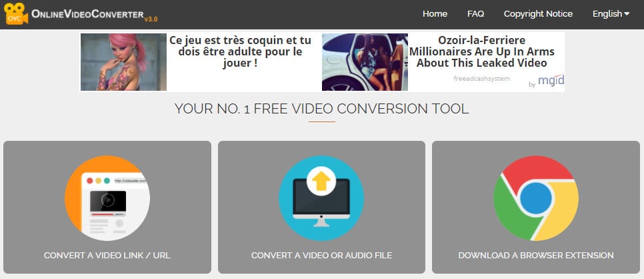This screenshot has width=644, height=279.
Task: Open the Ozoir-la-Ferriere Millionaires ad headline
Action: click(482, 52)
